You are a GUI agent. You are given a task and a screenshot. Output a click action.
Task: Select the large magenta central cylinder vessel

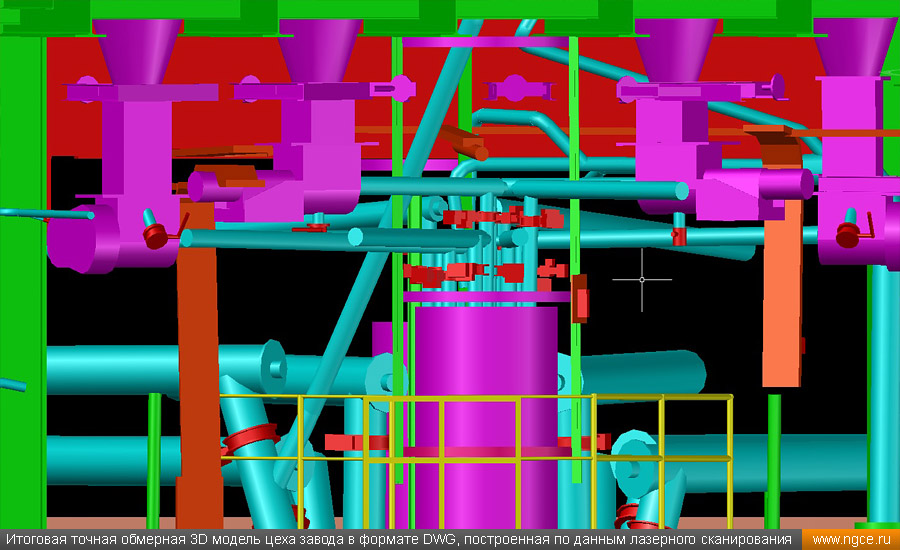pyautogui.click(x=486, y=417)
